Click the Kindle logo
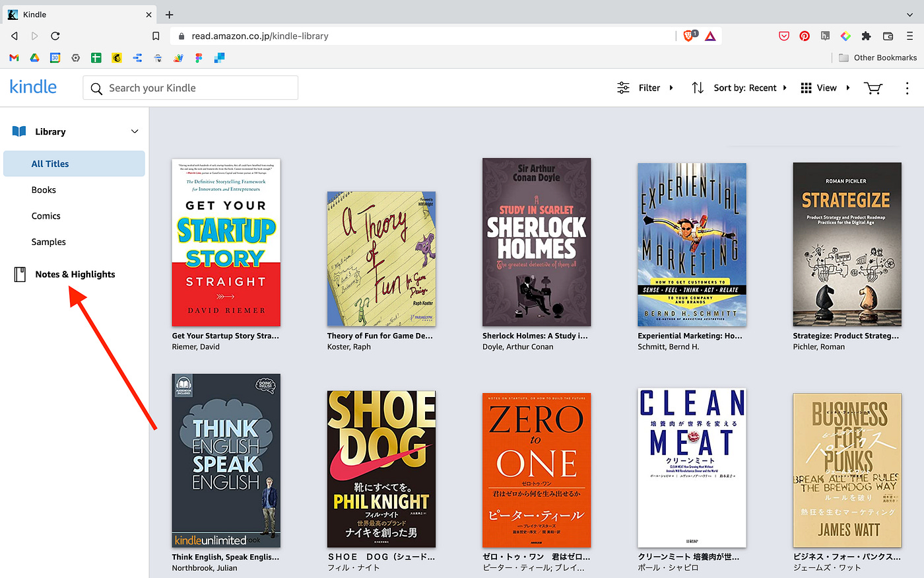This screenshot has height=578, width=924. 33,87
